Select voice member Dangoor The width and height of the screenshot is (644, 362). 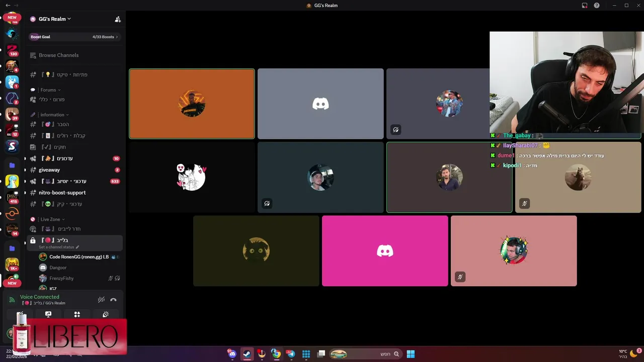click(79, 267)
